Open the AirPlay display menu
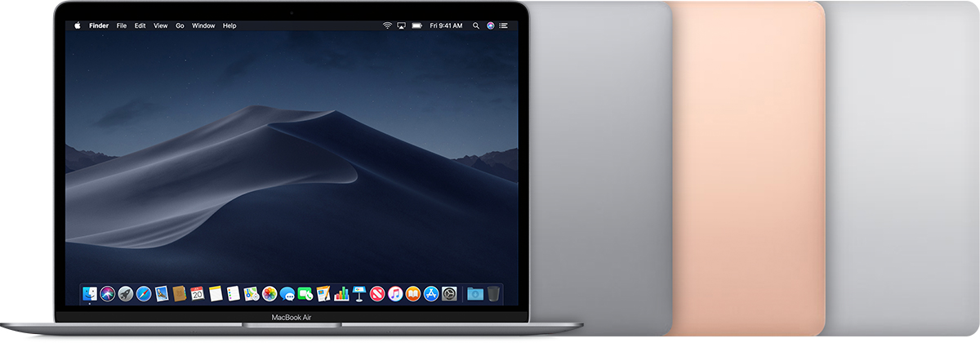The height and width of the screenshot is (343, 980). click(x=402, y=25)
